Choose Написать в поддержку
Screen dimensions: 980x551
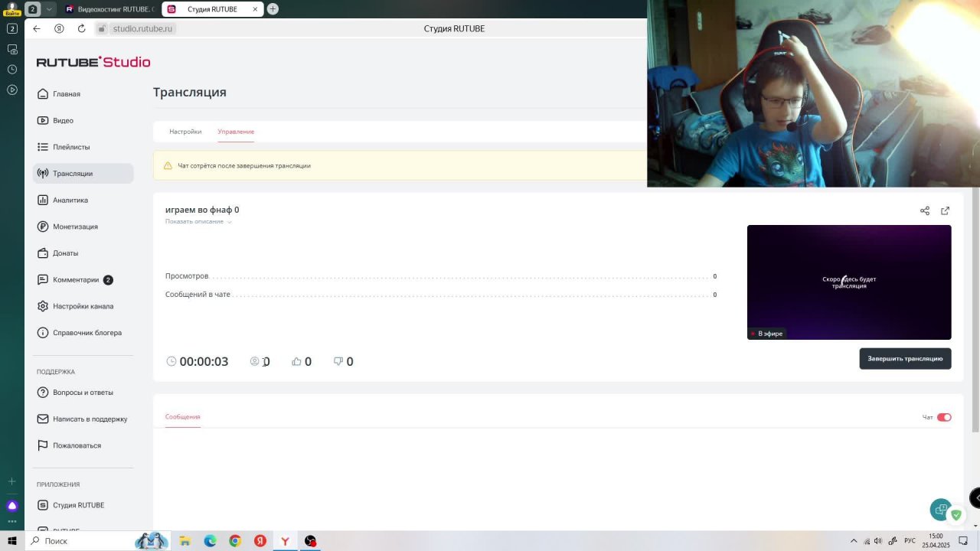coord(83,419)
